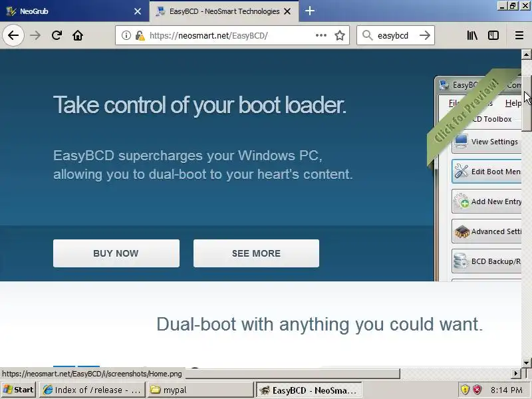The width and height of the screenshot is (532, 399).
Task: Bookmark this page with the star
Action: 340,35
